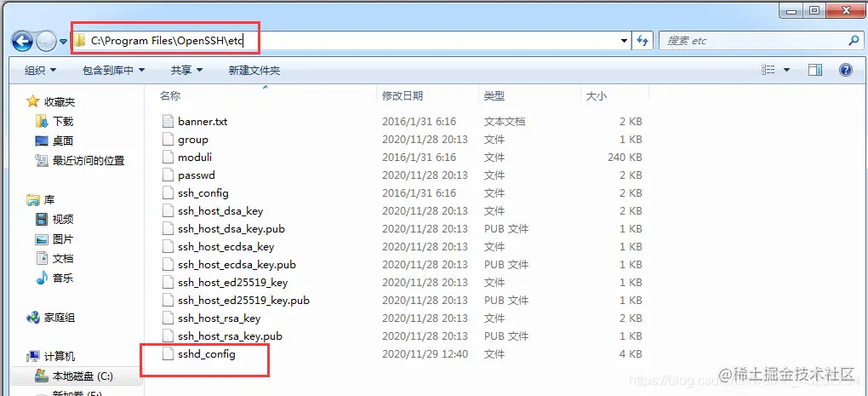This screenshot has width=868, height=396.
Task: Click the ssh_host_dsa_key.pub file icon
Action: pyautogui.click(x=168, y=229)
